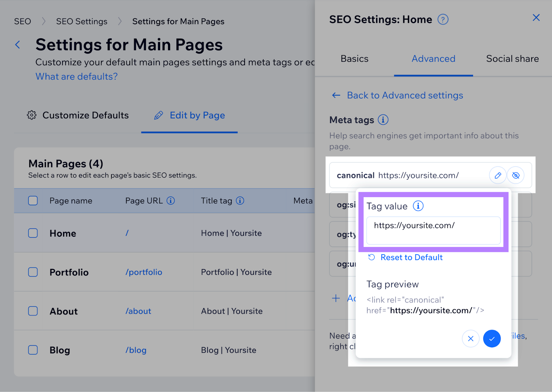
Task: Click the info icon next to Tag value
Action: tap(418, 206)
